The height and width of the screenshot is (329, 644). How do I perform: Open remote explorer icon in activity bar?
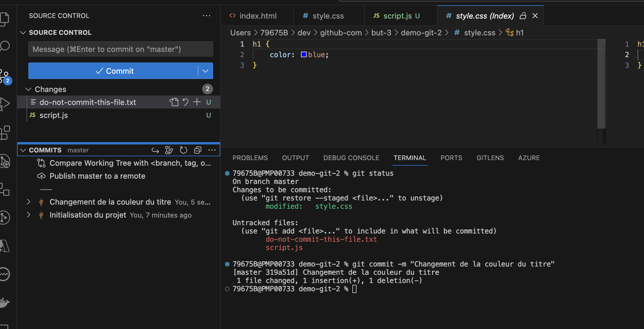click(x=5, y=189)
